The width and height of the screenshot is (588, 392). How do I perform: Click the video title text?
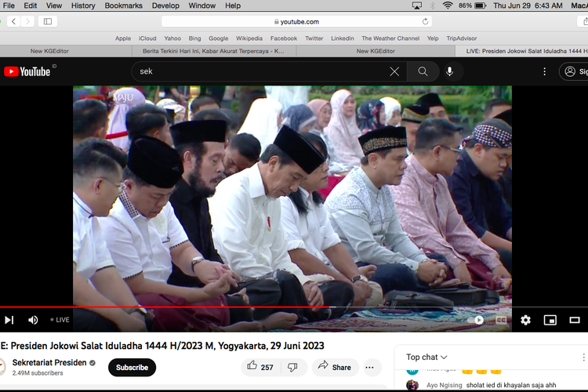pos(162,346)
